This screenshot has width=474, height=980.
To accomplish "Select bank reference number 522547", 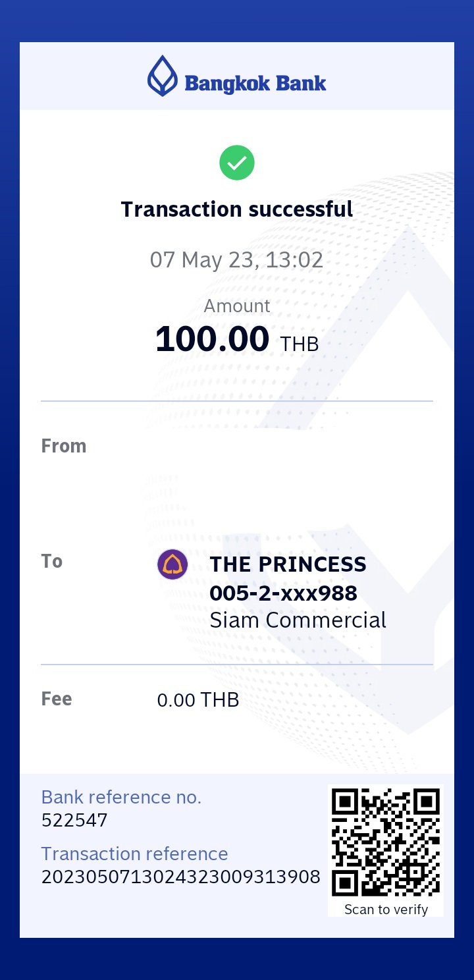I will [74, 821].
